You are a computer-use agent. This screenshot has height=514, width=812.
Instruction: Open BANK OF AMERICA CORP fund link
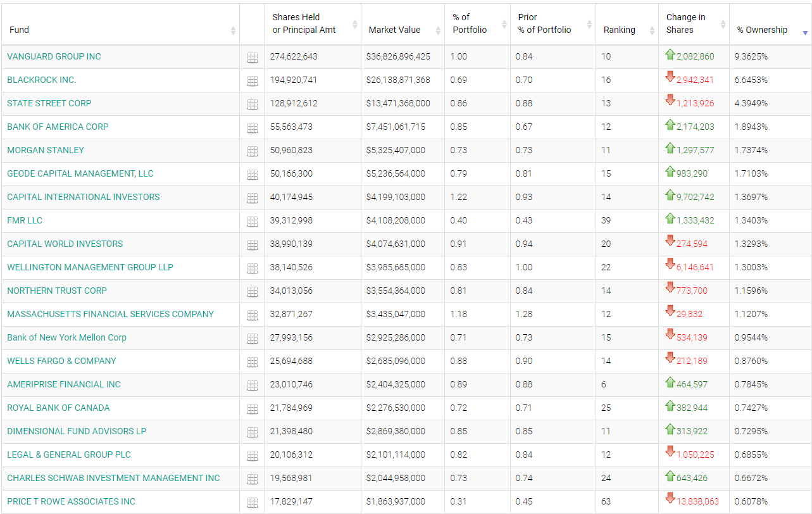click(58, 127)
